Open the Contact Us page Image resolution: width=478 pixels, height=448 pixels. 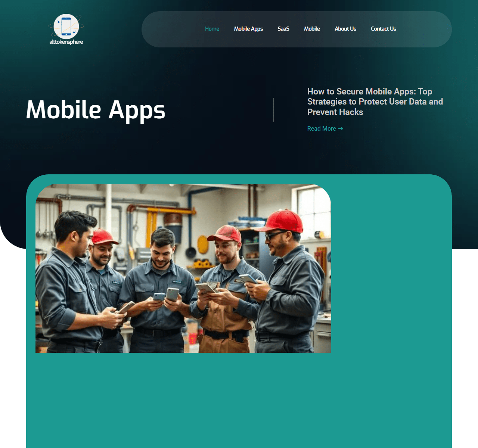pyautogui.click(x=383, y=29)
